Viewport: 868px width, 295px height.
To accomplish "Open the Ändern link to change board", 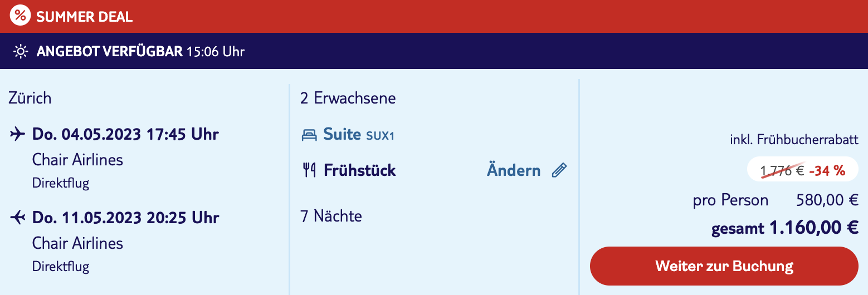I will [x=514, y=170].
